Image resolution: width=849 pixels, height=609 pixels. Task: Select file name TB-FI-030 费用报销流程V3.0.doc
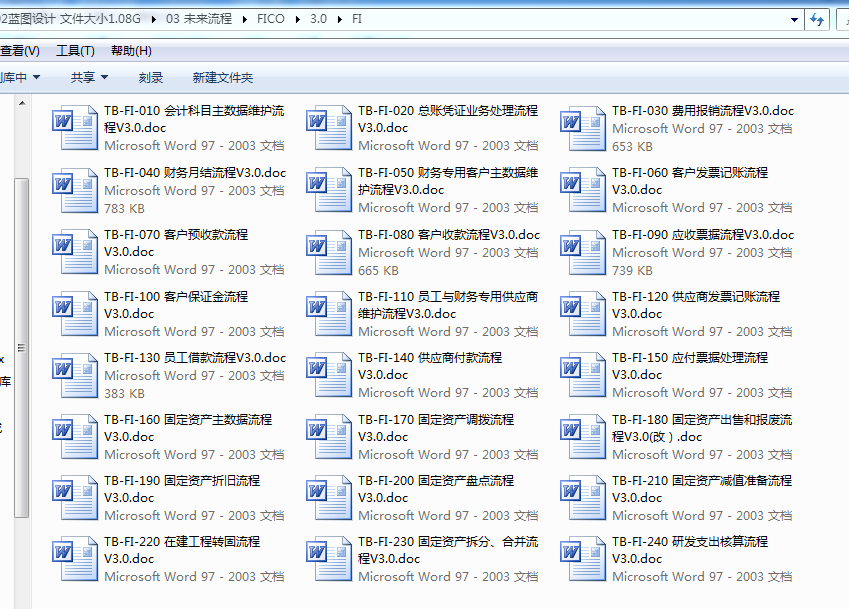coord(703,110)
